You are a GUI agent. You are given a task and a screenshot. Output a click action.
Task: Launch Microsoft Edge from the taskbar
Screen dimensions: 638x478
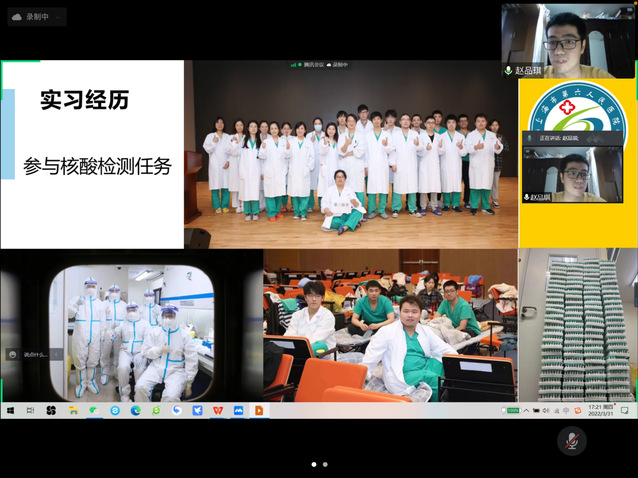click(135, 410)
